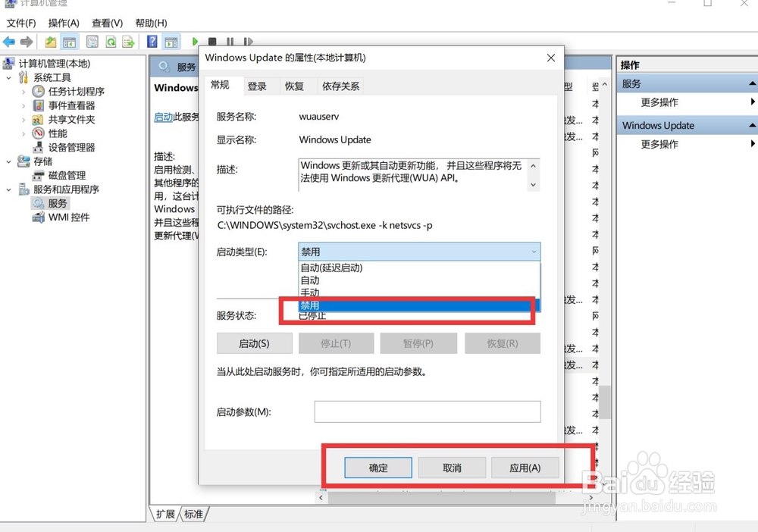Image resolution: width=758 pixels, height=532 pixels.
Task: Select WMI 控件 in the tree
Action: coord(69,217)
